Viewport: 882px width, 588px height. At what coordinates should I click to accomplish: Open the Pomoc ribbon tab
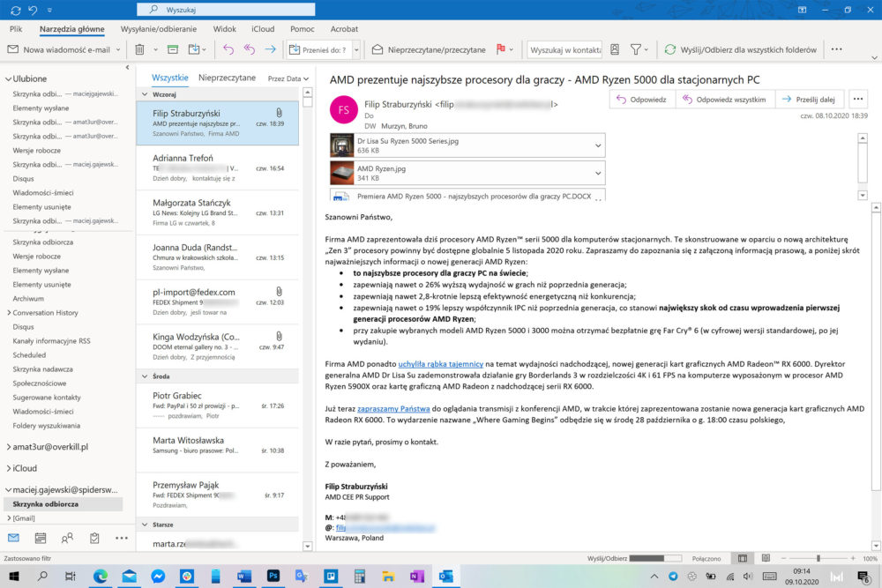coord(302,29)
